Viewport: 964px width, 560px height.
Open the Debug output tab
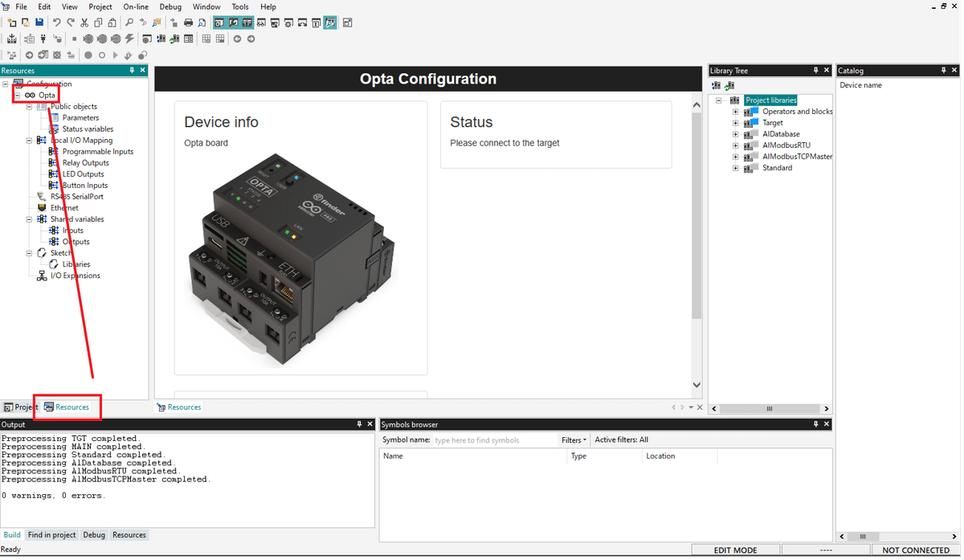coord(94,535)
